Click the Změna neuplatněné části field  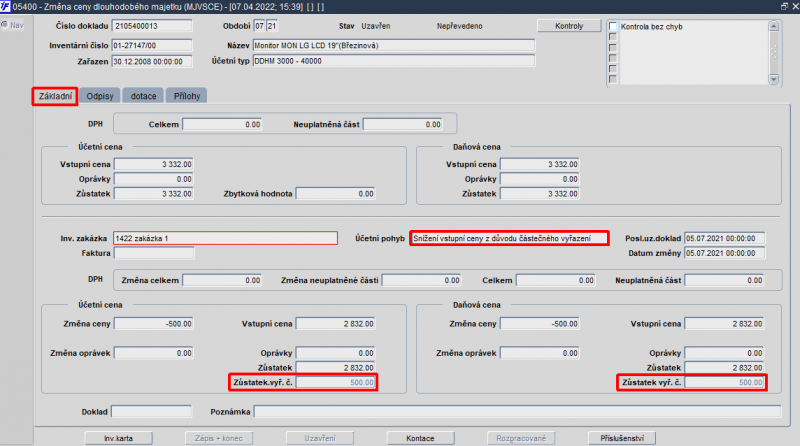coord(421,280)
